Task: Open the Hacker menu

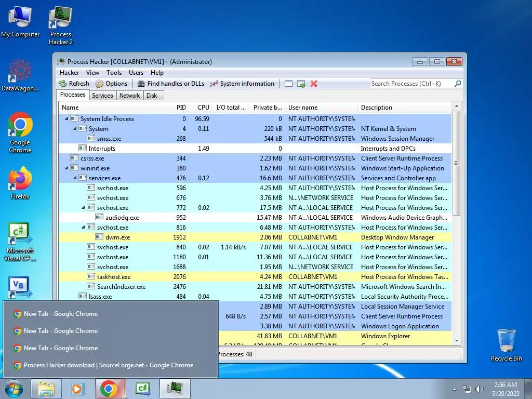Action: [x=69, y=73]
